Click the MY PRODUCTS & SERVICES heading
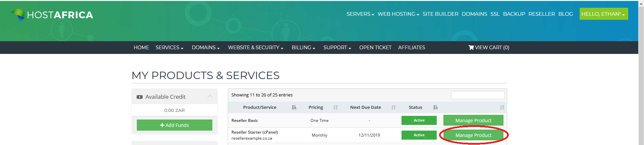This screenshot has width=644, height=145. (205, 75)
